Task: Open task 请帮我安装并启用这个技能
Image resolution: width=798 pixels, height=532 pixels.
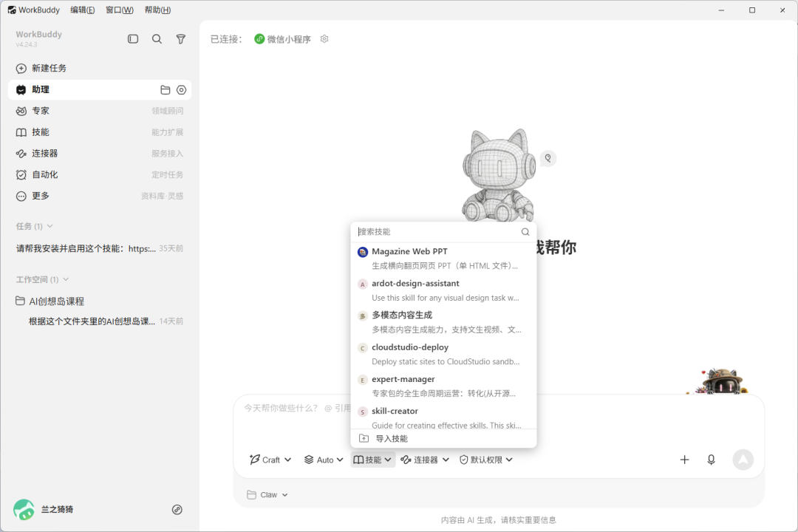Action: click(x=100, y=248)
